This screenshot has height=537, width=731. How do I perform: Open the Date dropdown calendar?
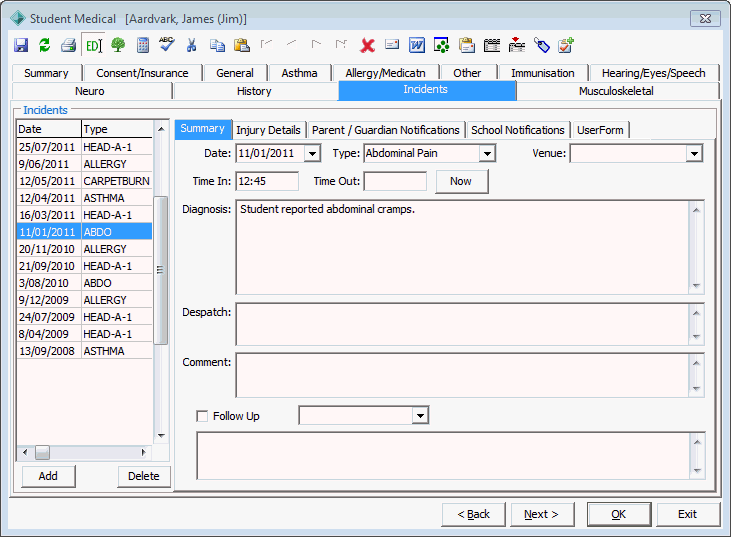click(x=312, y=153)
